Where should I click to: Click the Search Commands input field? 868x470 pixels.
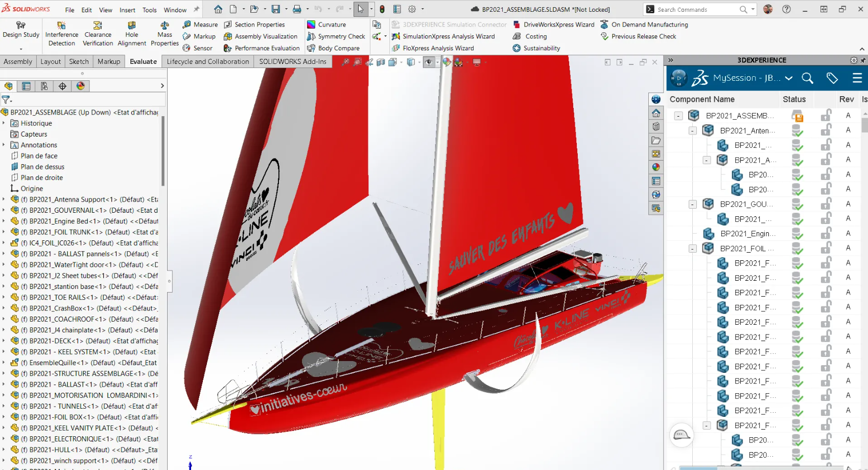pyautogui.click(x=695, y=10)
